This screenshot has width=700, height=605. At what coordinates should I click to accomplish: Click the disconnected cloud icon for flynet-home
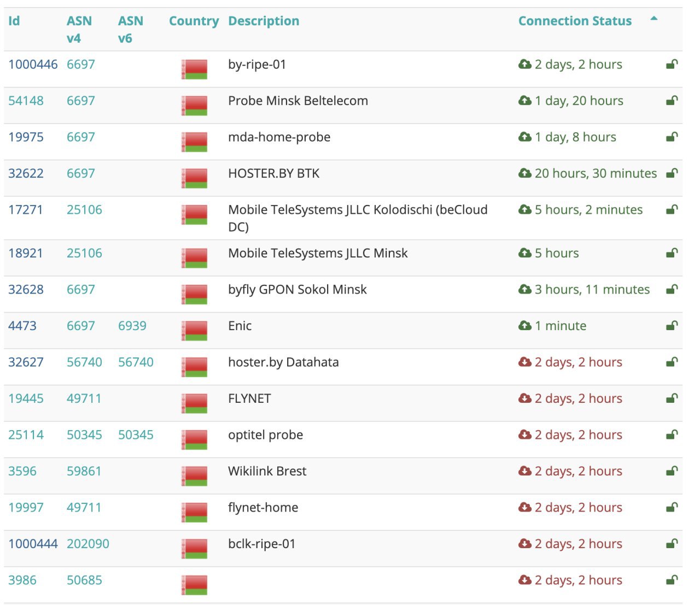[525, 507]
